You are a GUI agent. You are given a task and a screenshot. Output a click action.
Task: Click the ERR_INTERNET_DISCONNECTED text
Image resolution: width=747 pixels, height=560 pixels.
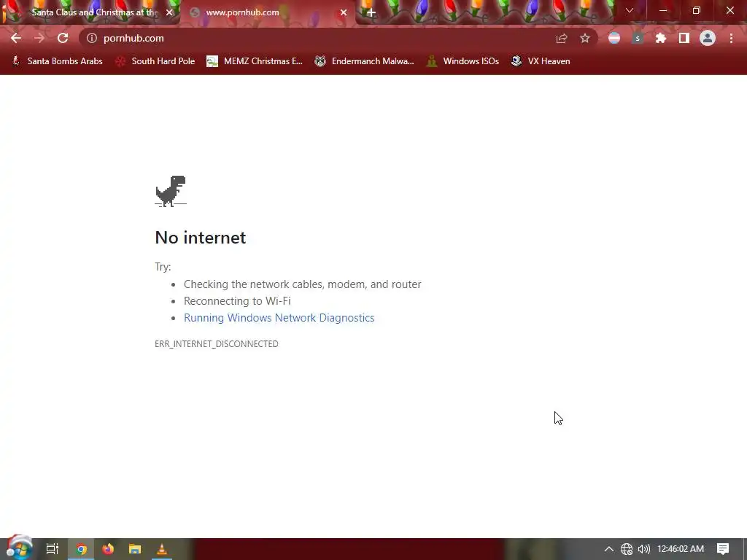(x=216, y=344)
